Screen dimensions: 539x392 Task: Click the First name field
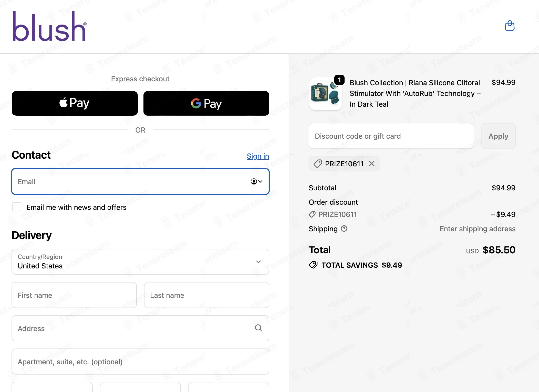click(x=74, y=295)
